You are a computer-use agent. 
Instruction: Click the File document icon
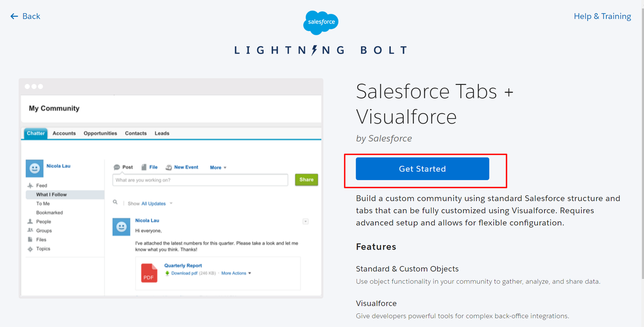click(144, 167)
